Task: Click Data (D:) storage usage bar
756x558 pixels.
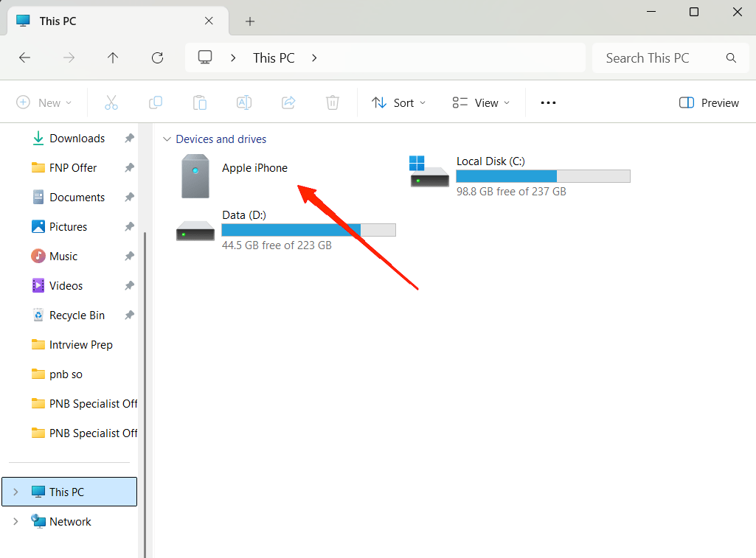Action: click(308, 230)
